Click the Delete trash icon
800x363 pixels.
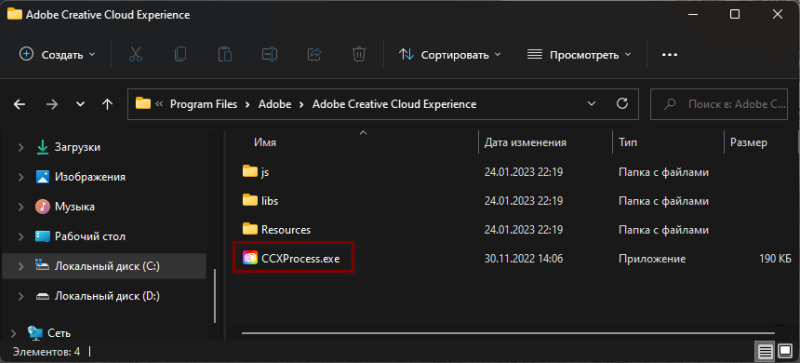pyautogui.click(x=359, y=54)
